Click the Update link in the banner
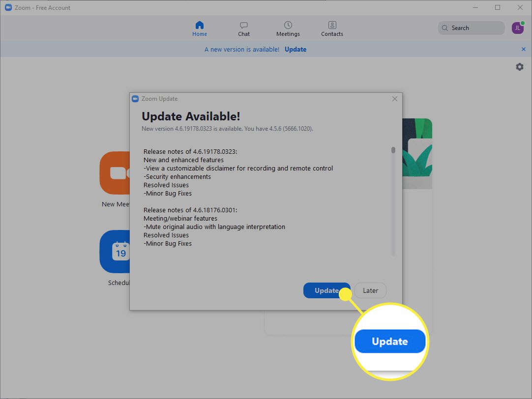This screenshot has width=532, height=399. click(x=295, y=49)
